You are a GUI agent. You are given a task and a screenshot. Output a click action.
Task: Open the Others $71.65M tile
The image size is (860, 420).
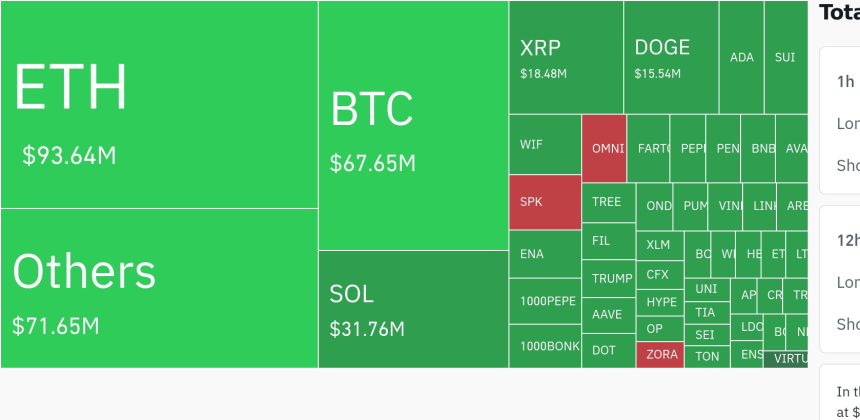(x=159, y=288)
